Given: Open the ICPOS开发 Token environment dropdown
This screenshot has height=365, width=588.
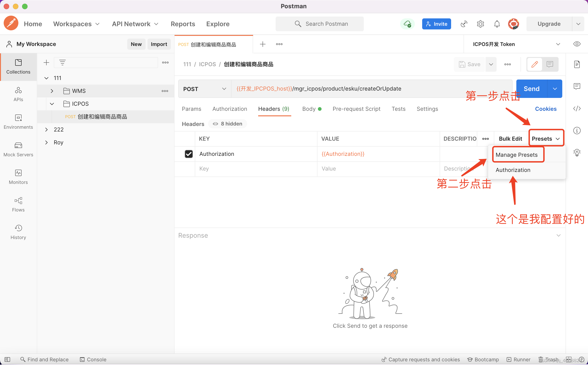Looking at the screenshot, I should 516,44.
